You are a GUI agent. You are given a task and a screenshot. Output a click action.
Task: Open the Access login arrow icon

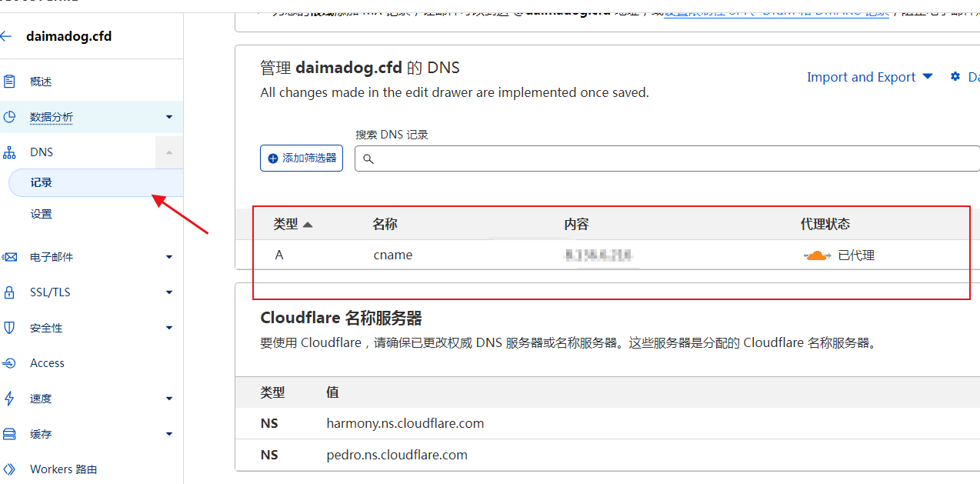click(9, 363)
